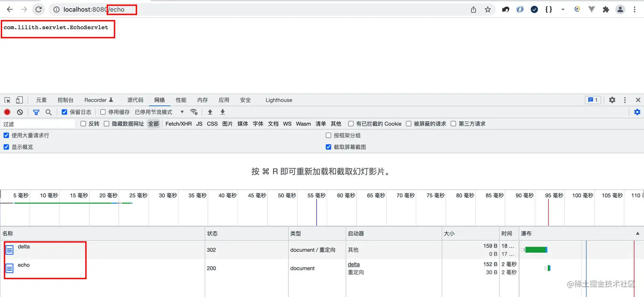Check the 反转 filter option

click(83, 124)
